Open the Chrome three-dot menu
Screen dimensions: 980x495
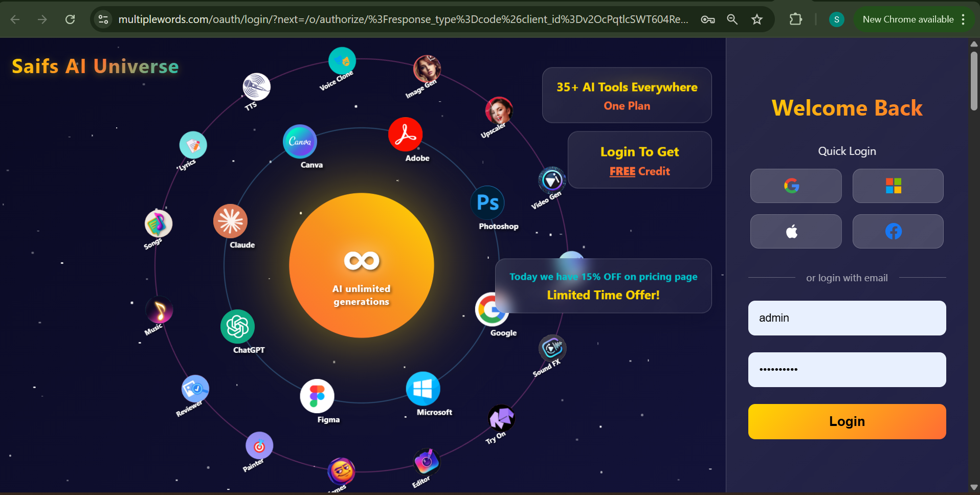964,19
